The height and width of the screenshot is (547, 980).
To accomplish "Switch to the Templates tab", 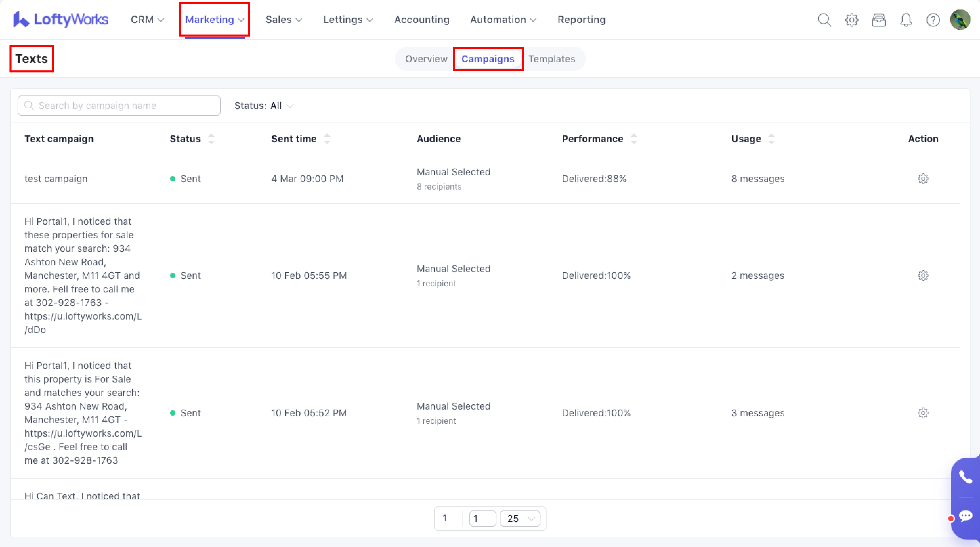I will point(552,59).
